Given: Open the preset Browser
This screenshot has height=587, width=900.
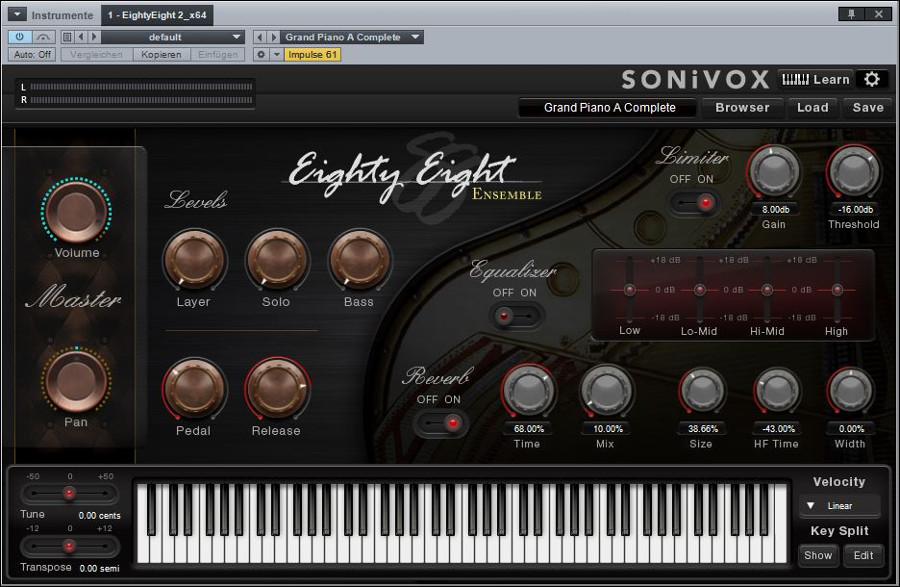Looking at the screenshot, I should pos(742,107).
